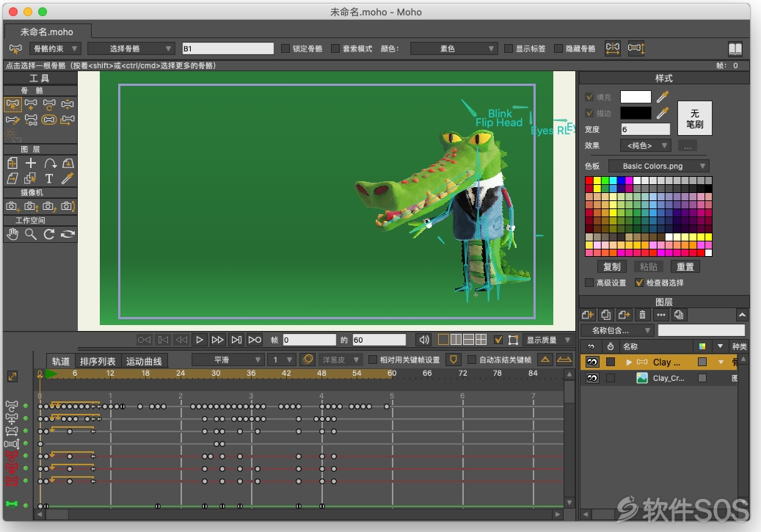Open the 骨骼约束 dropdown

54,48
